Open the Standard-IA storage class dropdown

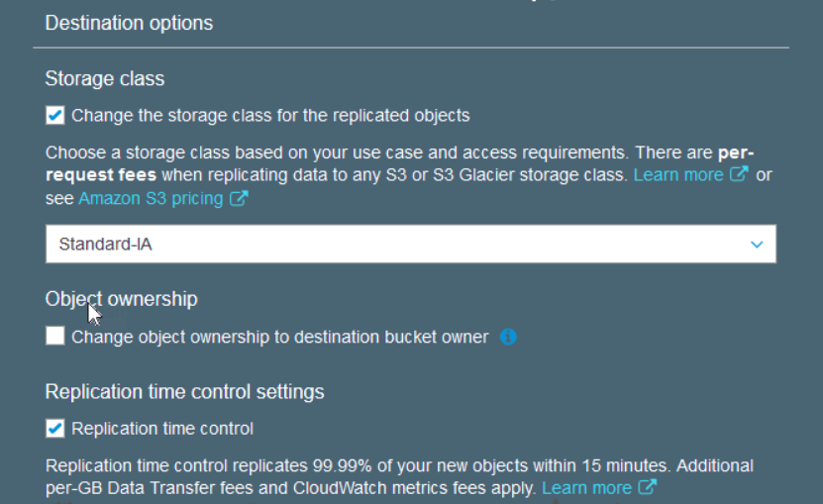point(411,245)
